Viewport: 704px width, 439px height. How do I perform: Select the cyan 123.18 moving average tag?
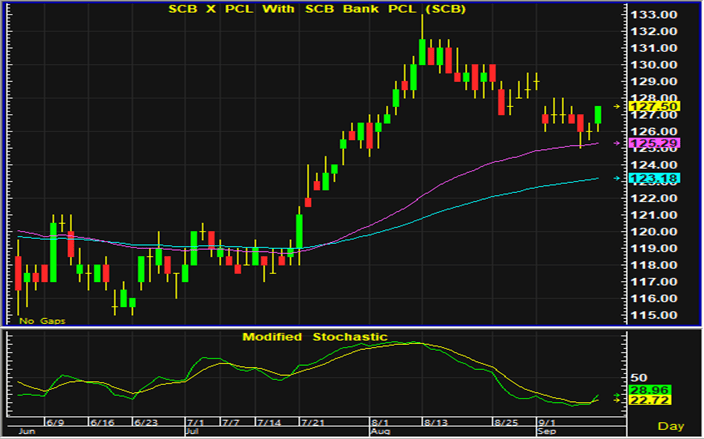[638, 179]
